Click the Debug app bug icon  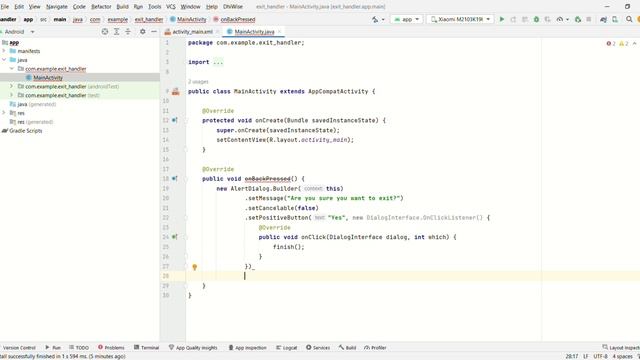(x=536, y=19)
